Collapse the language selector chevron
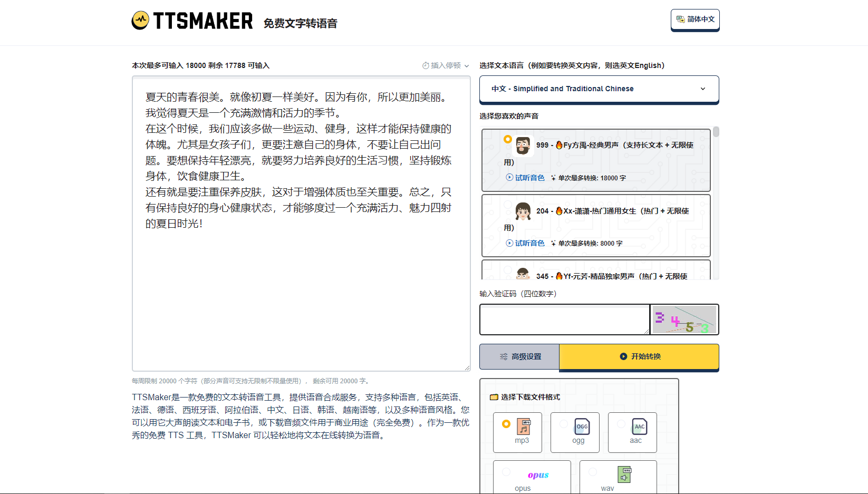This screenshot has height=494, width=868. tap(703, 89)
